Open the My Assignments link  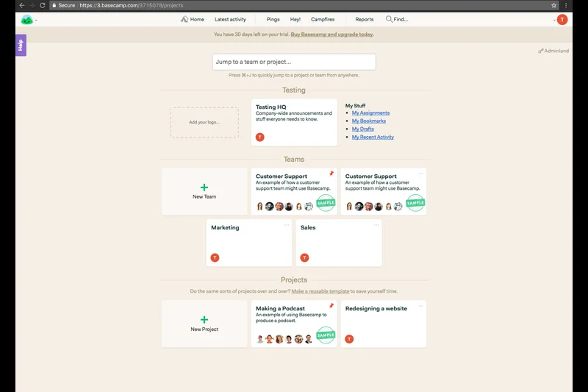click(370, 113)
